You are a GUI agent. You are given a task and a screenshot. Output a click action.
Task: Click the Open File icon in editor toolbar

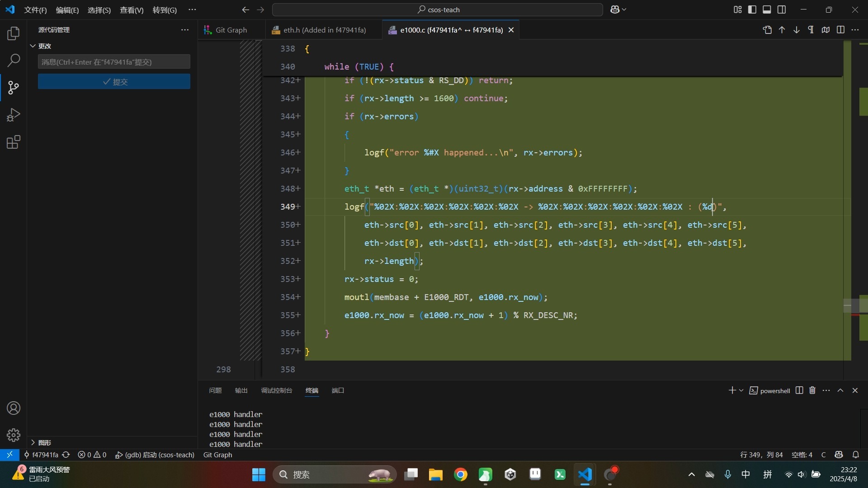click(767, 30)
